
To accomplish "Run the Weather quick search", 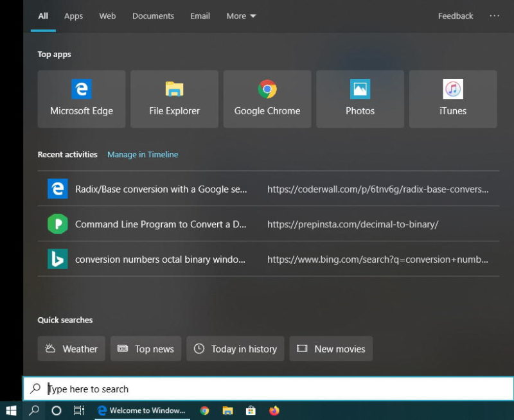I will [x=71, y=349].
